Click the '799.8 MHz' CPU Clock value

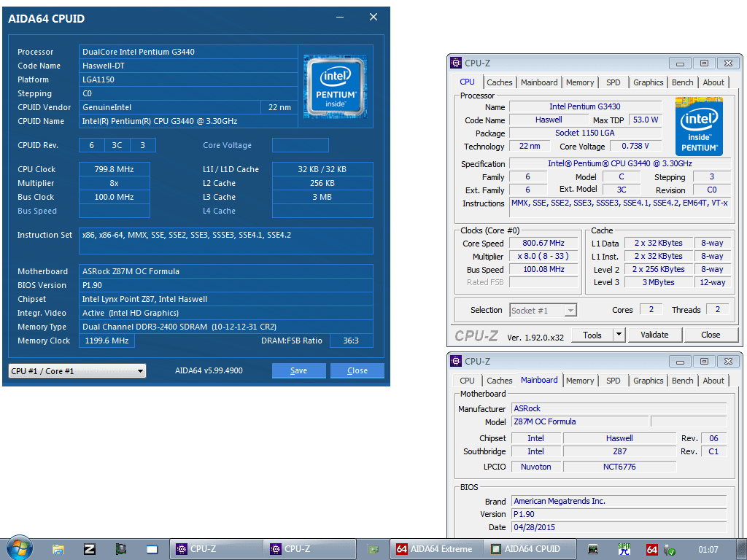click(115, 169)
